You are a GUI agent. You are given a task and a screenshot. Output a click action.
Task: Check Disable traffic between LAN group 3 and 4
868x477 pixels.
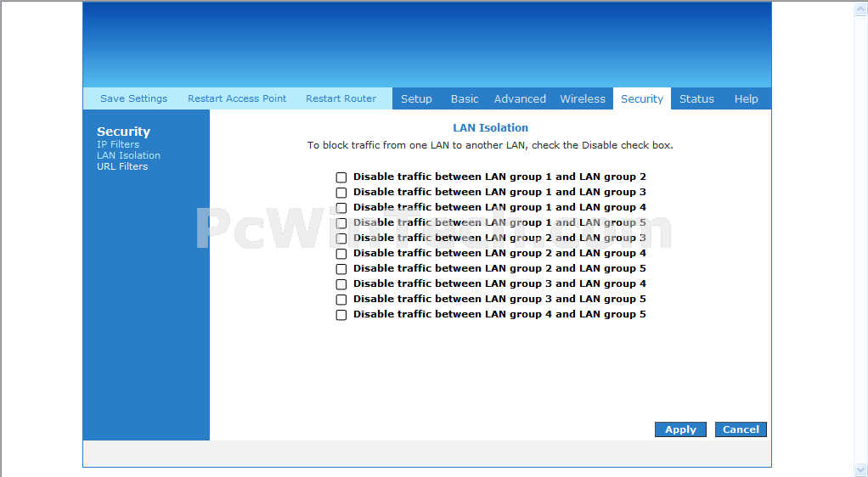[x=341, y=284]
